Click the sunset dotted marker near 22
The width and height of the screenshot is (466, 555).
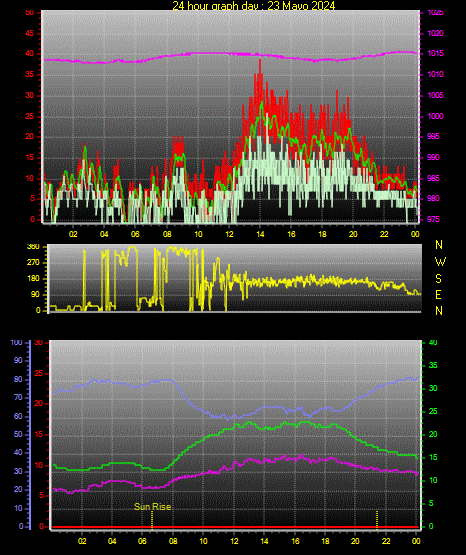(377, 520)
